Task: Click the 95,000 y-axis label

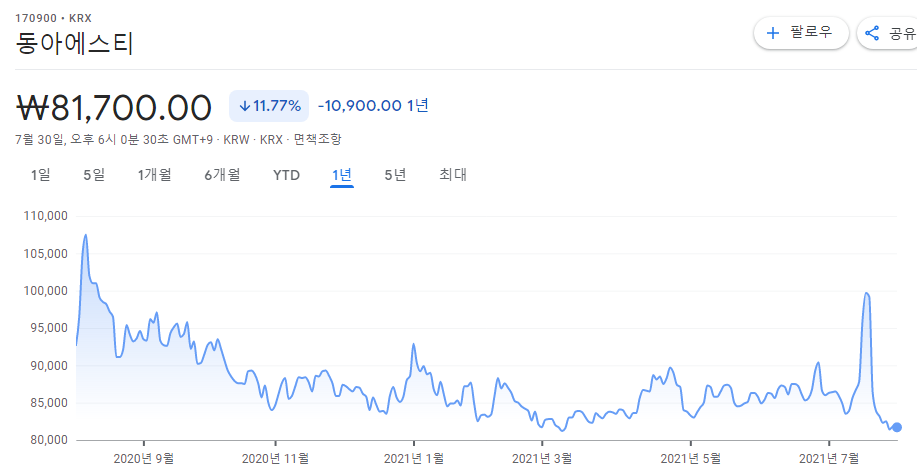Action: [x=49, y=328]
